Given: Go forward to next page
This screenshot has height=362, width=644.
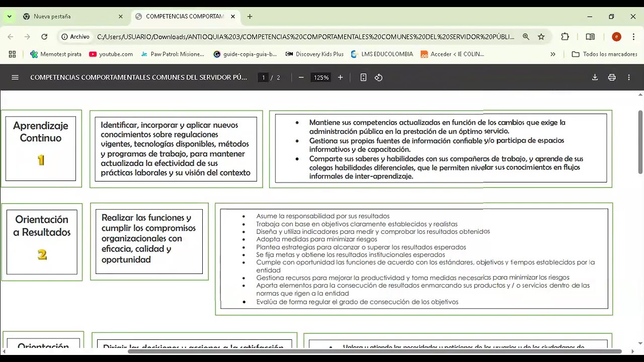Looking at the screenshot, I should pyautogui.click(x=27, y=37).
